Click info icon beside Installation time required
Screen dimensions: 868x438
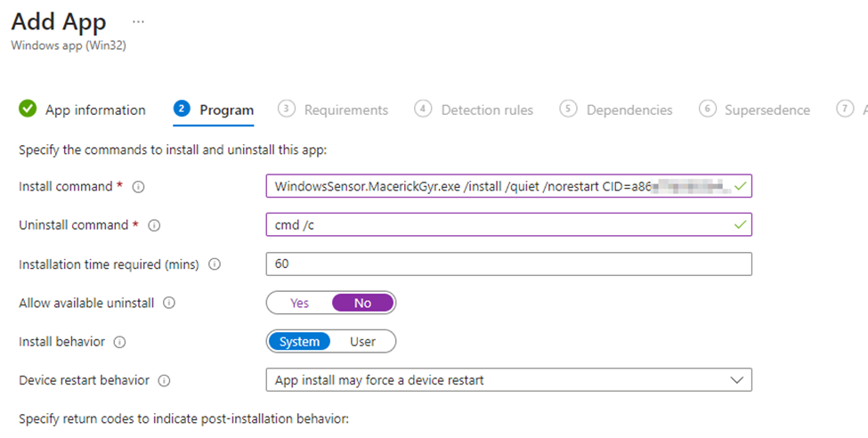[215, 264]
